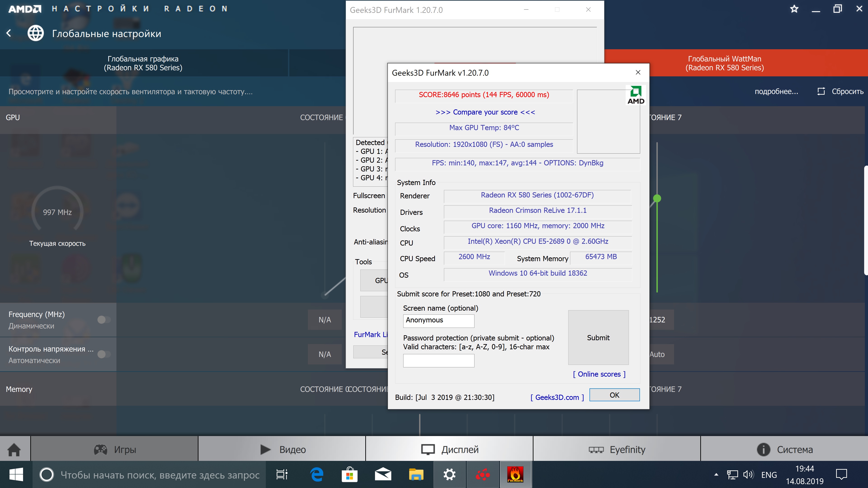
Task: Open the Online scores link
Action: pyautogui.click(x=599, y=374)
